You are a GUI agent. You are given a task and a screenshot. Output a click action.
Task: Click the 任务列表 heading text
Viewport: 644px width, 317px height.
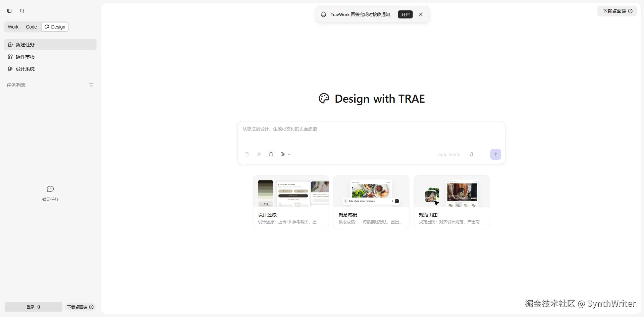tap(16, 85)
